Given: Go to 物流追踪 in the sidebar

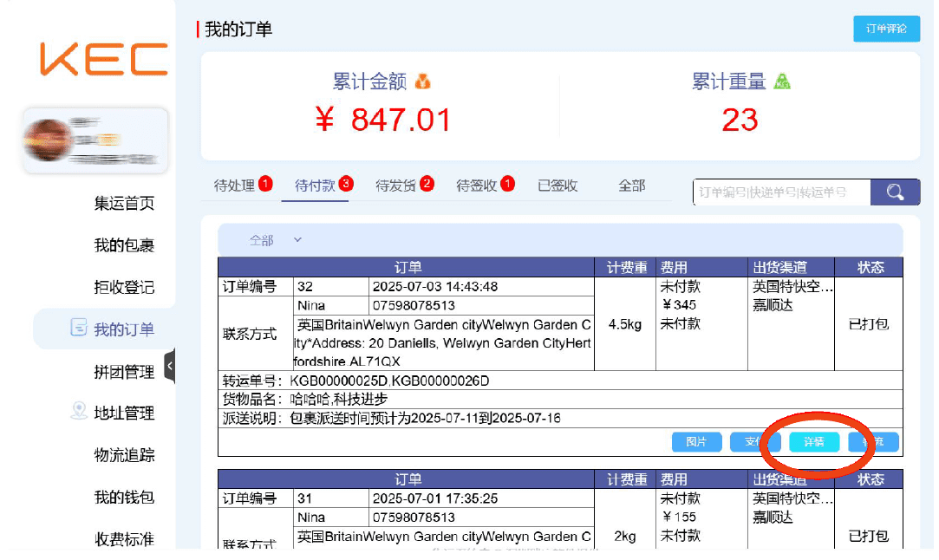Looking at the screenshot, I should point(124,455).
